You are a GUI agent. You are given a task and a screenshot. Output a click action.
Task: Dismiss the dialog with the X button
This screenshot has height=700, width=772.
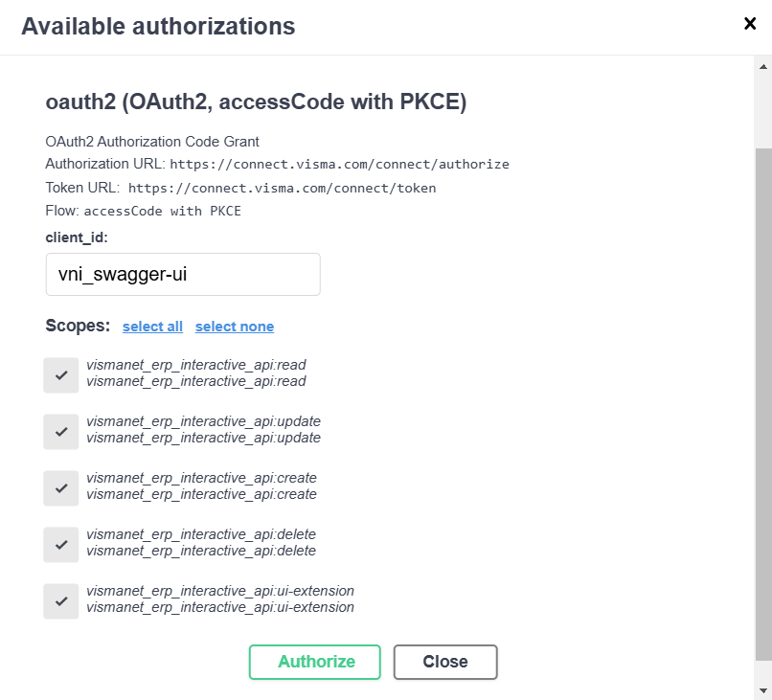point(750,24)
